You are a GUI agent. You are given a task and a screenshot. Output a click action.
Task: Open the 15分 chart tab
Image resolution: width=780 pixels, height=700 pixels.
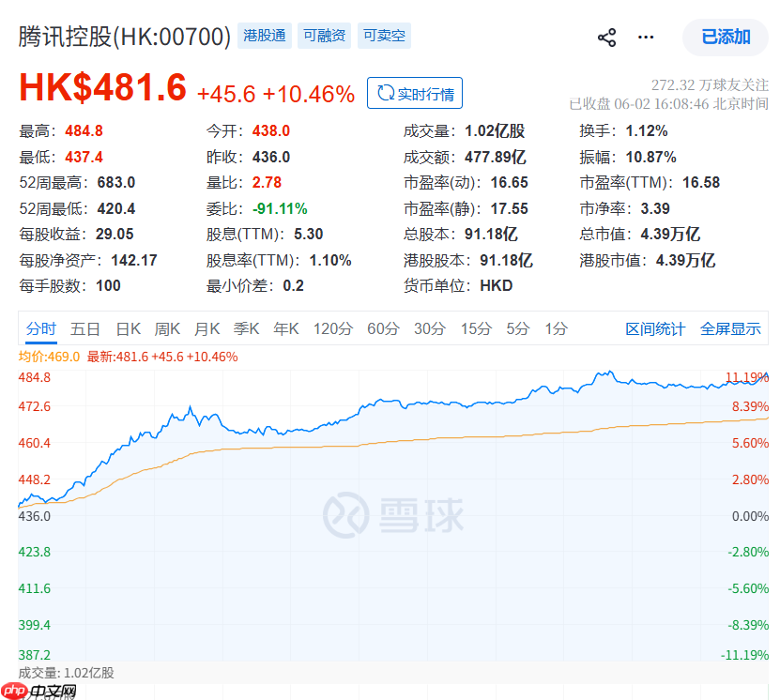coord(476,328)
